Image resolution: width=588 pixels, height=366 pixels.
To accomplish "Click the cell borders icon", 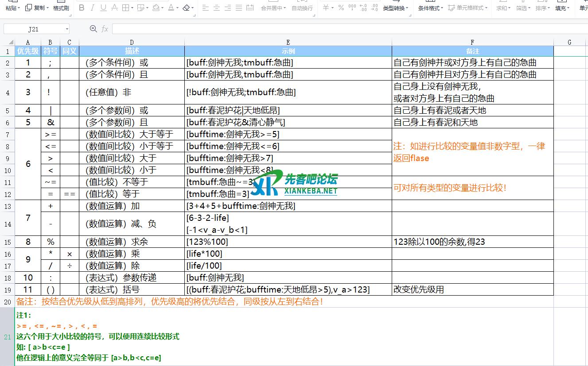I will click(x=125, y=8).
